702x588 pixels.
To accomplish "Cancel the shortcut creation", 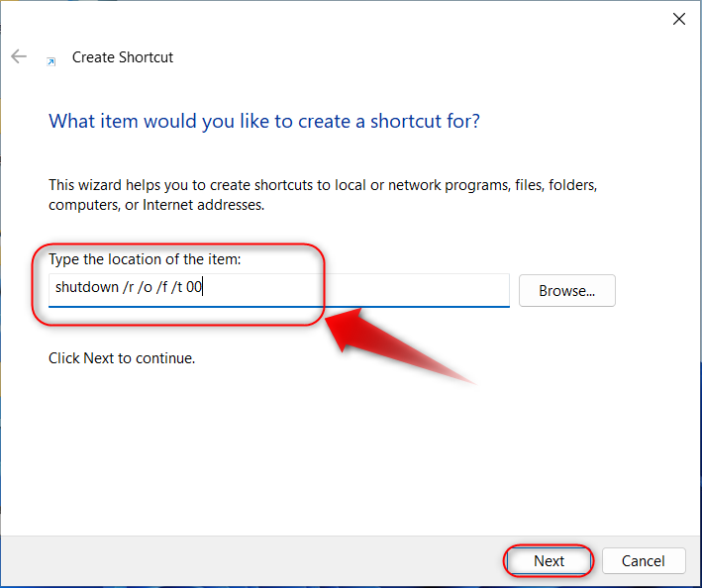I will click(x=643, y=560).
